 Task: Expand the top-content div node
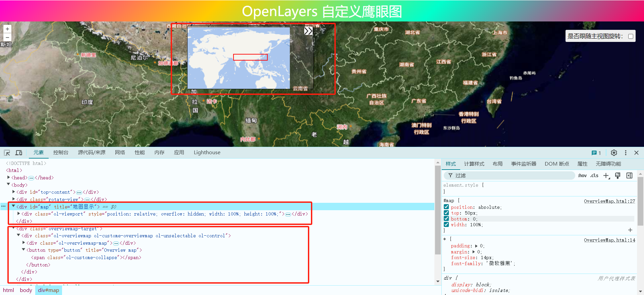13,192
